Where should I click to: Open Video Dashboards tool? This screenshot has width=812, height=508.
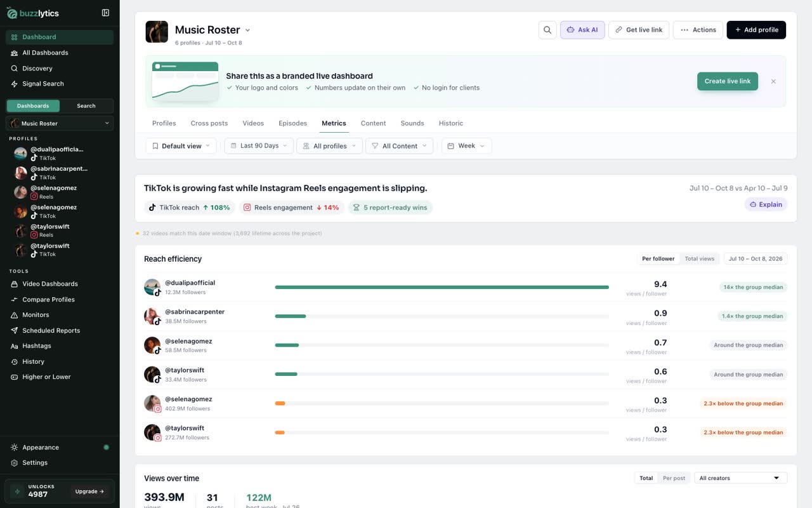pos(60,284)
